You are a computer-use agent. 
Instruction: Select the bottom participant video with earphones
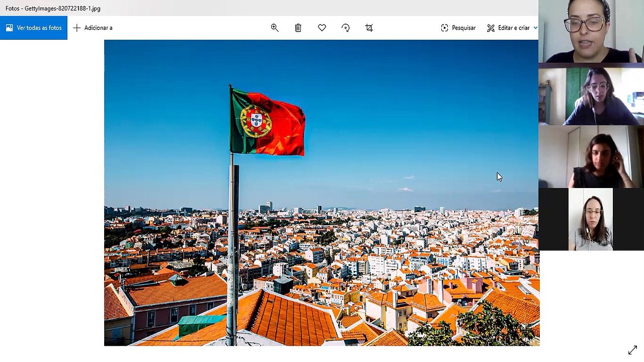[x=591, y=219]
